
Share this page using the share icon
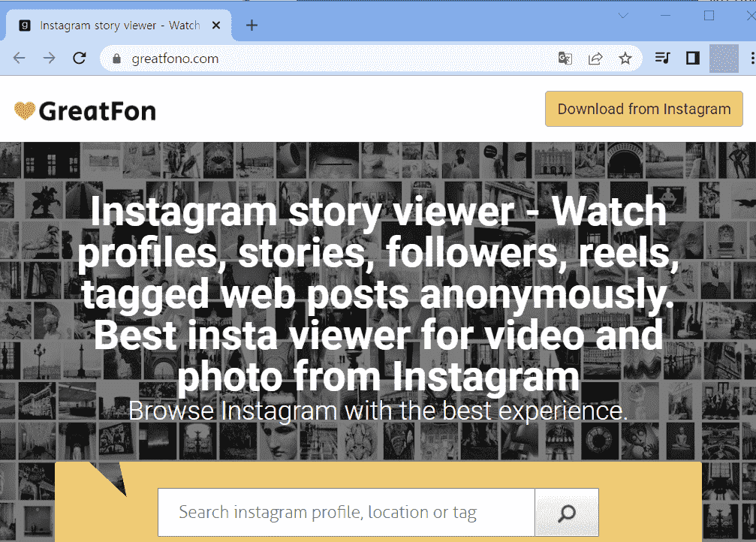[x=595, y=59]
